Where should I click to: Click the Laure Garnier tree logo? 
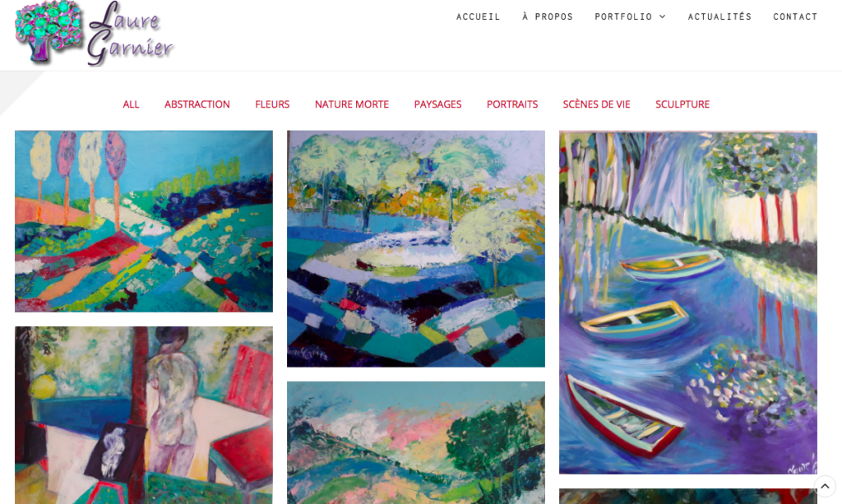(x=95, y=33)
